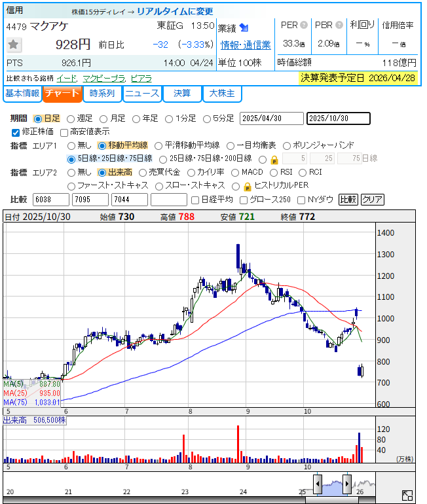Click the PER help question mark icon
Screen dimensions: 427x504
[x=304, y=25]
